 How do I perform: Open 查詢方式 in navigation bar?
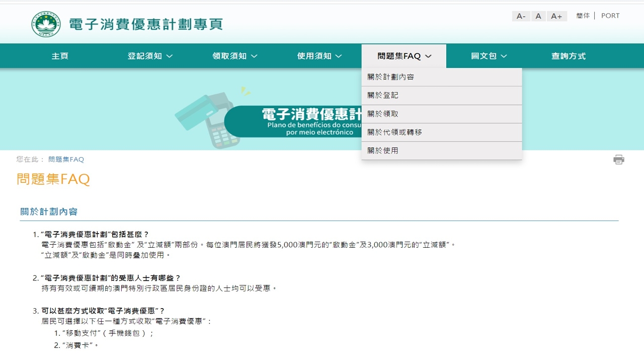(x=568, y=56)
